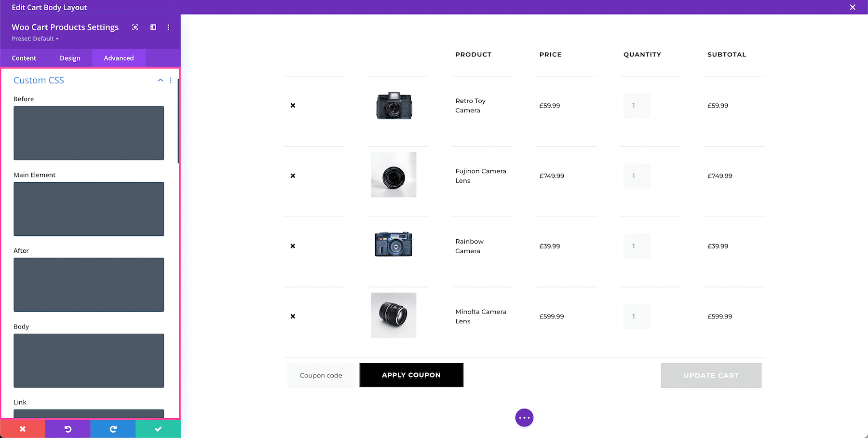Click the Coupon code input field
Viewport: 868px width, 438px height.
pos(320,375)
